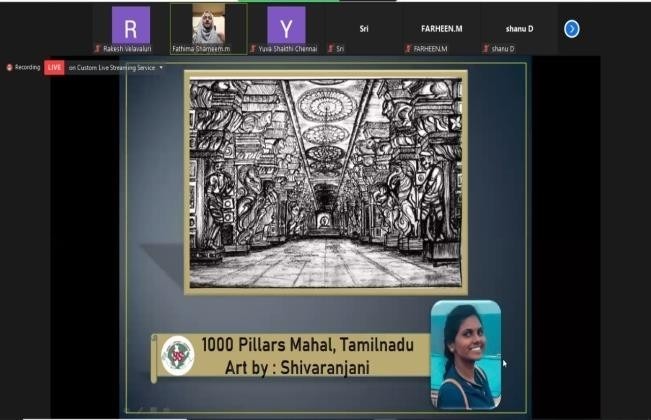Click 'Fathima Shameem.m' name label
The height and width of the screenshot is (420, 651).
201,49
